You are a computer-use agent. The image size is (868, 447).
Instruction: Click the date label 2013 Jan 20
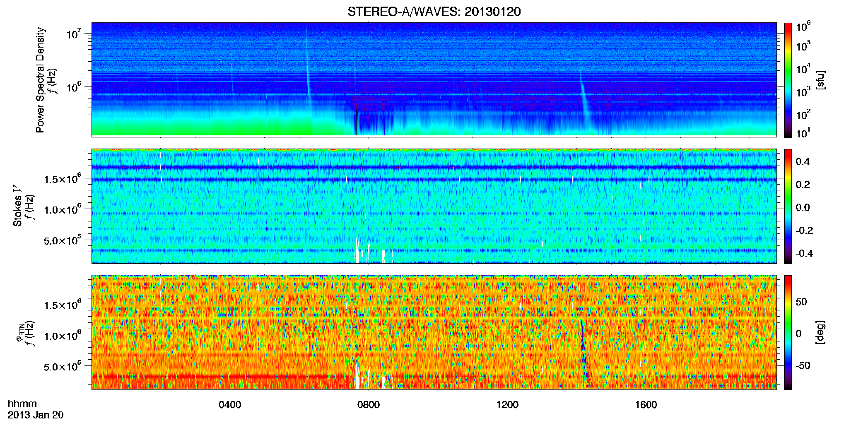[x=36, y=415]
